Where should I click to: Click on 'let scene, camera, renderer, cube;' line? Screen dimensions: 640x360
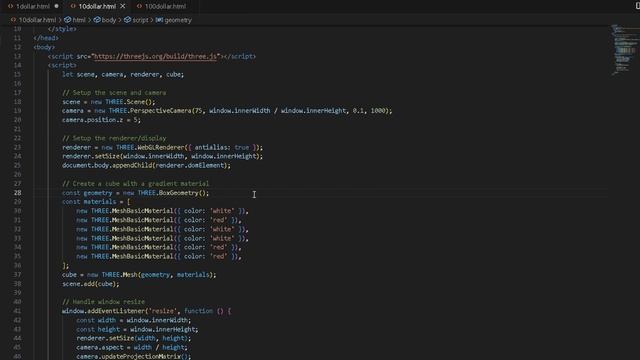(122, 74)
